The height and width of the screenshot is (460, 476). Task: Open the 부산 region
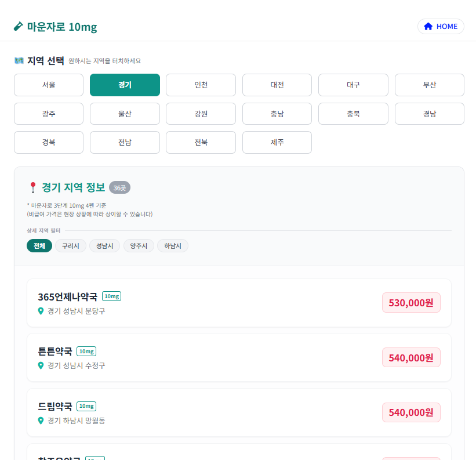pyautogui.click(x=429, y=85)
